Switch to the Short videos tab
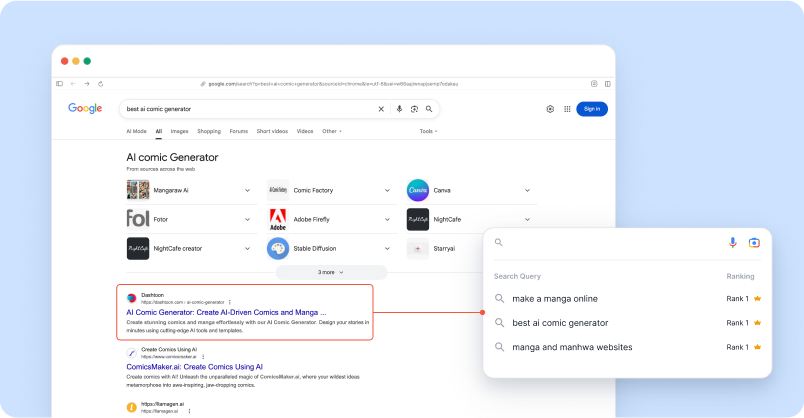Image resolution: width=804 pixels, height=418 pixels. coord(272,131)
